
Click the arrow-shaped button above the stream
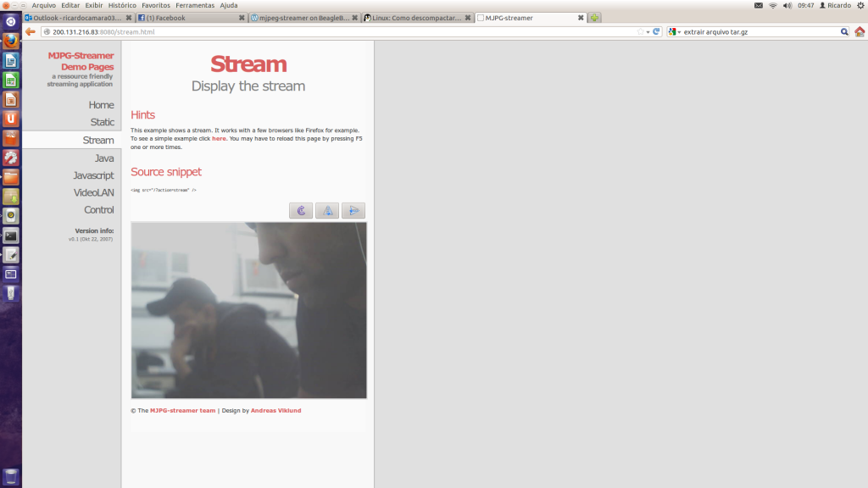pyautogui.click(x=353, y=211)
